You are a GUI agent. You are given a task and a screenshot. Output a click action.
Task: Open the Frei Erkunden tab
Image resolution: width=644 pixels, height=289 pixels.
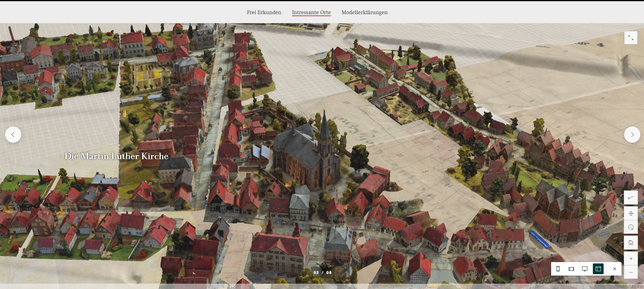264,12
